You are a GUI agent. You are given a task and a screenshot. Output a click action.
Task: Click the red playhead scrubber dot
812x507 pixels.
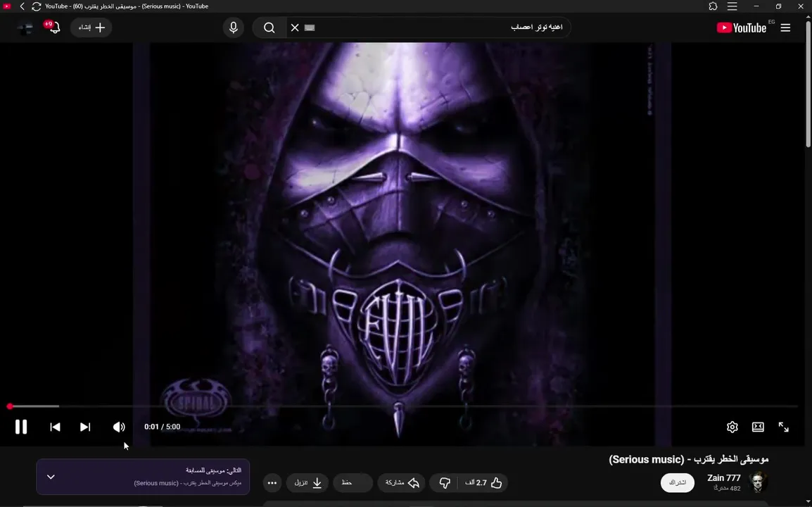coord(10,406)
